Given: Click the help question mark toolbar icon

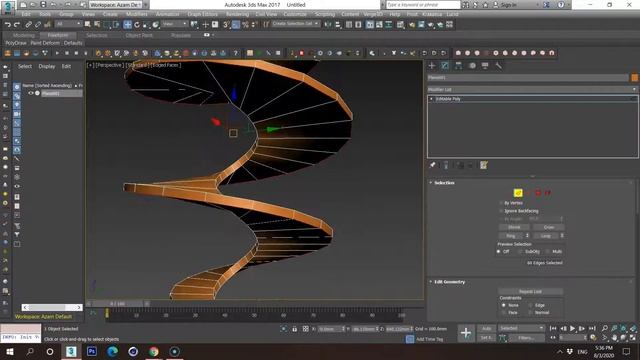Looking at the screenshot, I should (236, 53).
